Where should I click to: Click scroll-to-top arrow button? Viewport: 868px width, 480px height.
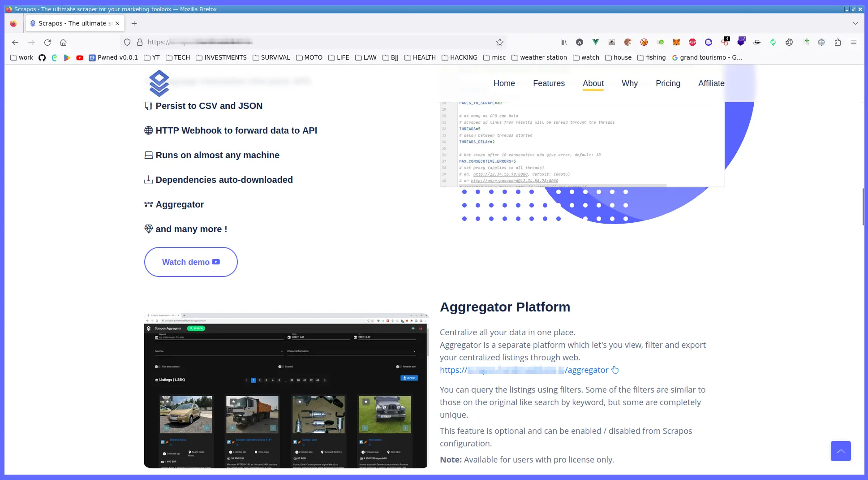[841, 451]
